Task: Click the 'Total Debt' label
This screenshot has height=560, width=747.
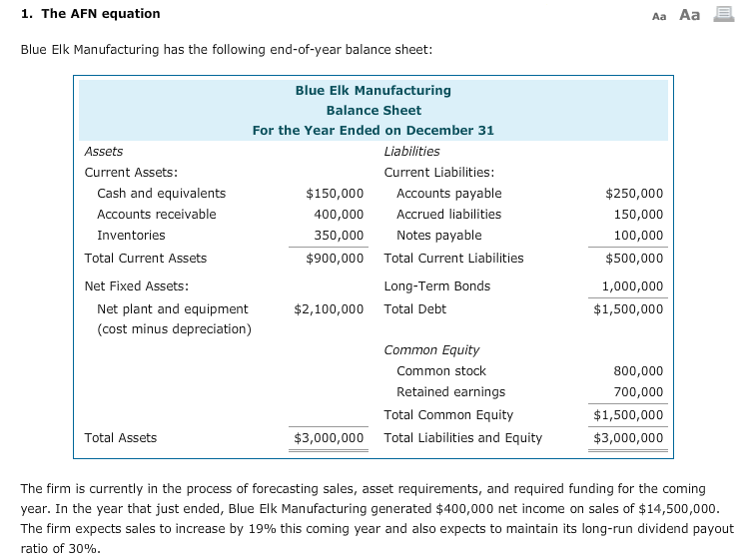Action: [x=415, y=309]
